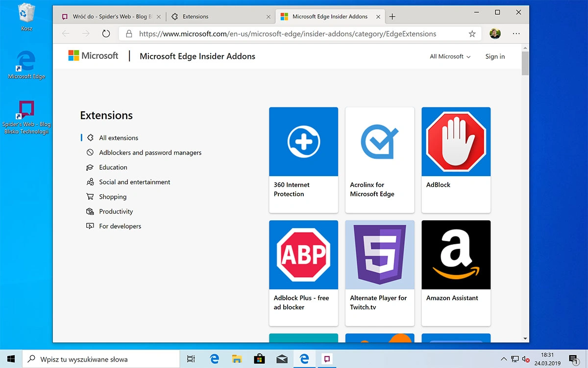Open the Acrolinx for Microsoft Edge tile icon
Screen dimensions: 588x368
380,141
